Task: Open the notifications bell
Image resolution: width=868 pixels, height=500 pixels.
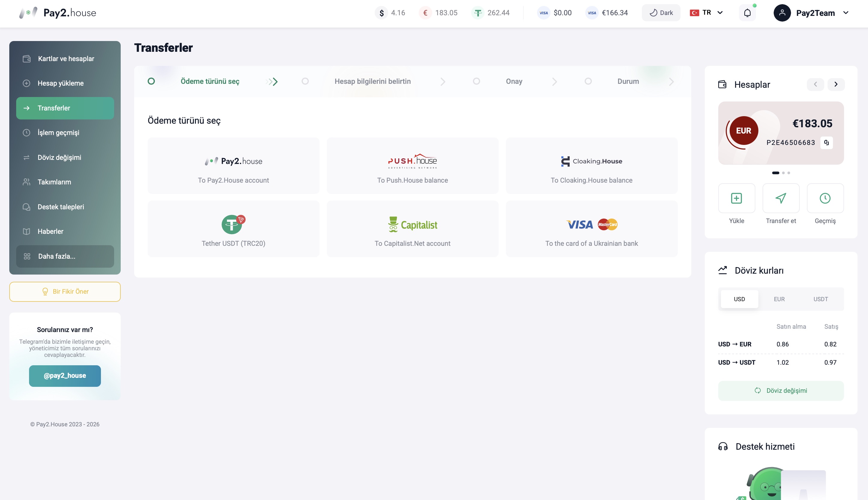Action: coord(747,13)
